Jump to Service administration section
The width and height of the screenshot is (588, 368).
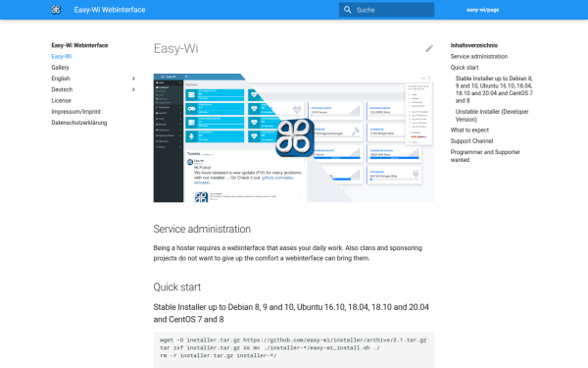(x=479, y=57)
